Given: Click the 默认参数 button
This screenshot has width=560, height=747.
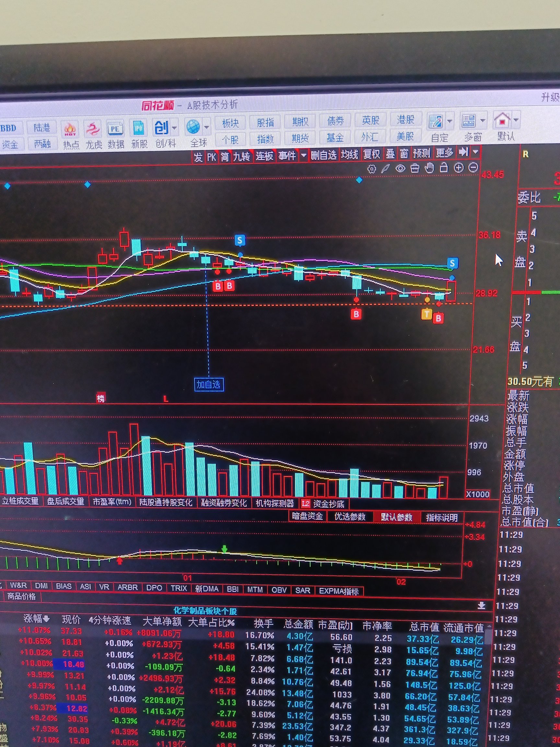Looking at the screenshot, I should click(x=397, y=517).
